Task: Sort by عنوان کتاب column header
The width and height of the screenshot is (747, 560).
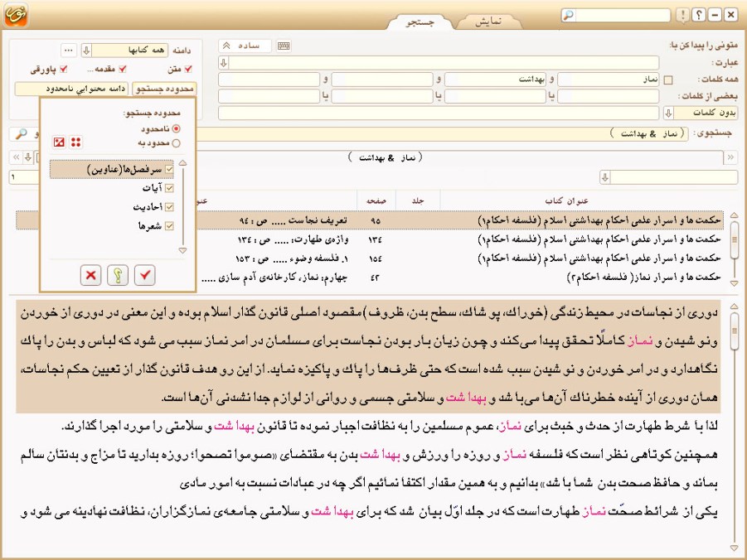Action: pyautogui.click(x=566, y=201)
